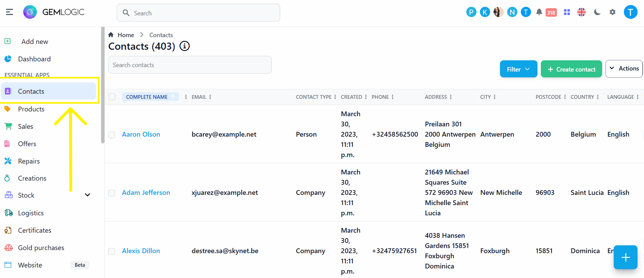Viewport: 644px width, 278px height.
Task: Click the floating plus button
Action: tap(625, 257)
